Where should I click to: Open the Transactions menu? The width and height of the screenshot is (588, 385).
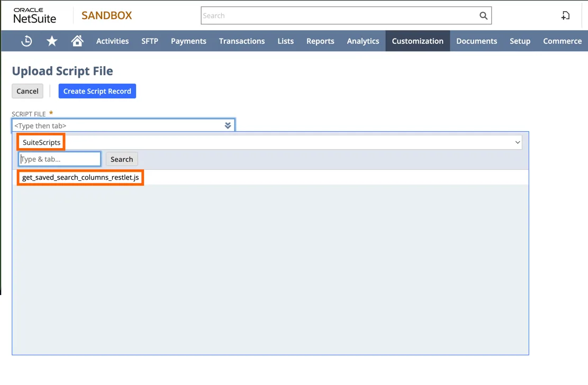[x=242, y=41]
